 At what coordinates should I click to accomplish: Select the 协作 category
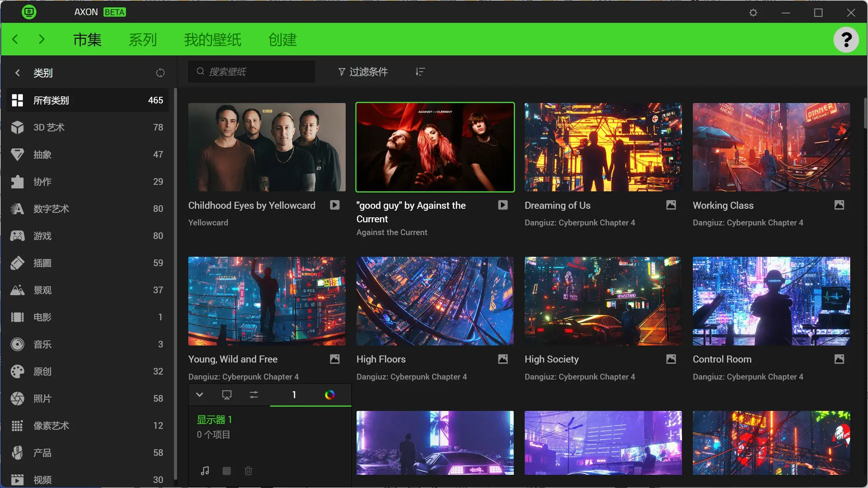[88, 182]
